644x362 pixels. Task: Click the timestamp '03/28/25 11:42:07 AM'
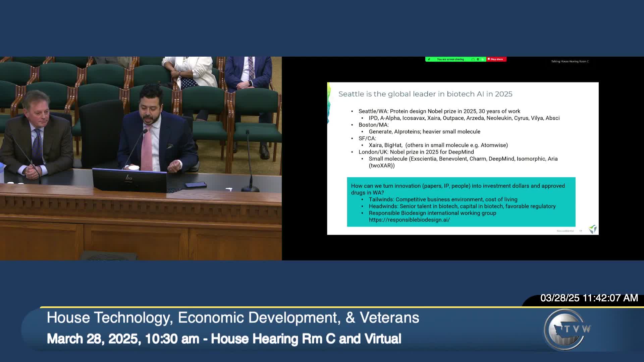[x=589, y=298]
